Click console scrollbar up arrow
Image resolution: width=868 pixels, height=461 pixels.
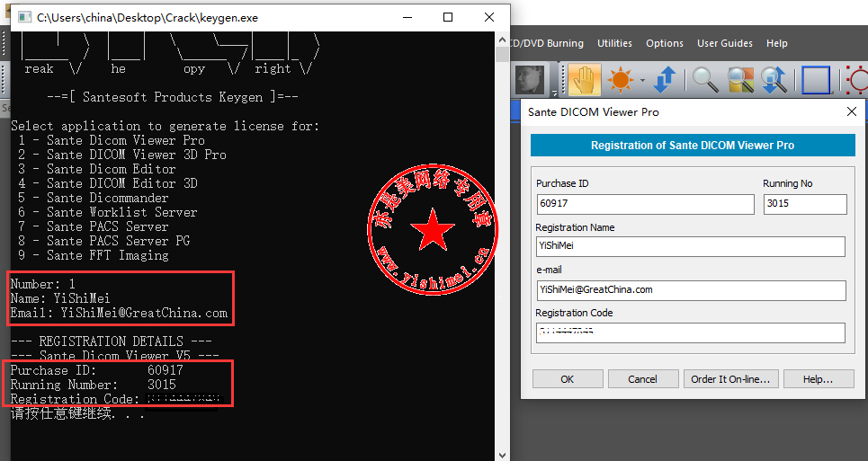(x=502, y=40)
